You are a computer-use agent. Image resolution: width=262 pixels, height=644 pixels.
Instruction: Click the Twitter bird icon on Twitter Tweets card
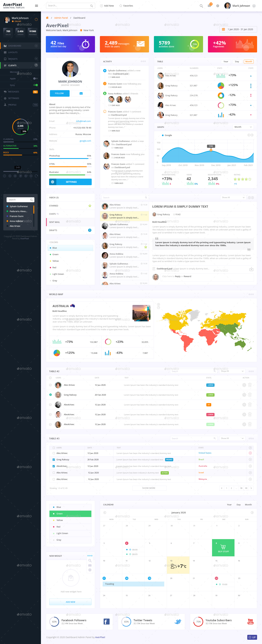click(x=178, y=622)
